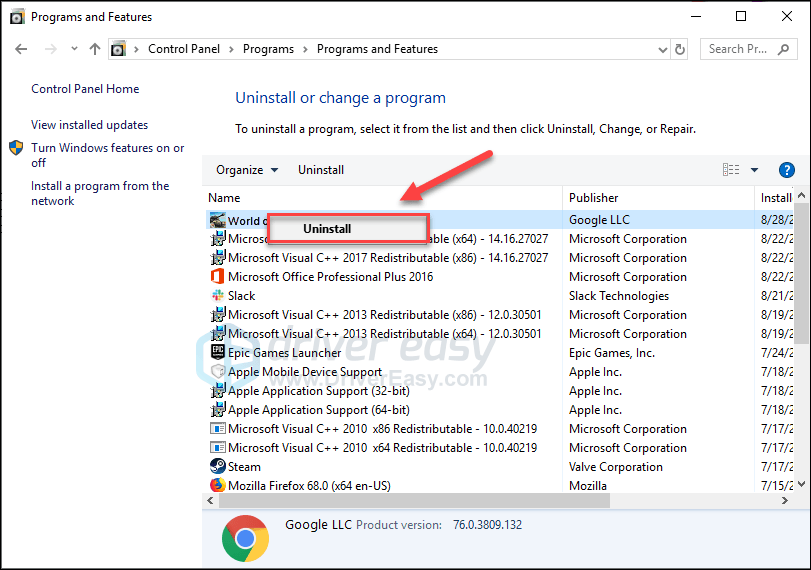Image resolution: width=811 pixels, height=570 pixels.
Task: Select Programs breadcrumb segment
Action: point(268,49)
